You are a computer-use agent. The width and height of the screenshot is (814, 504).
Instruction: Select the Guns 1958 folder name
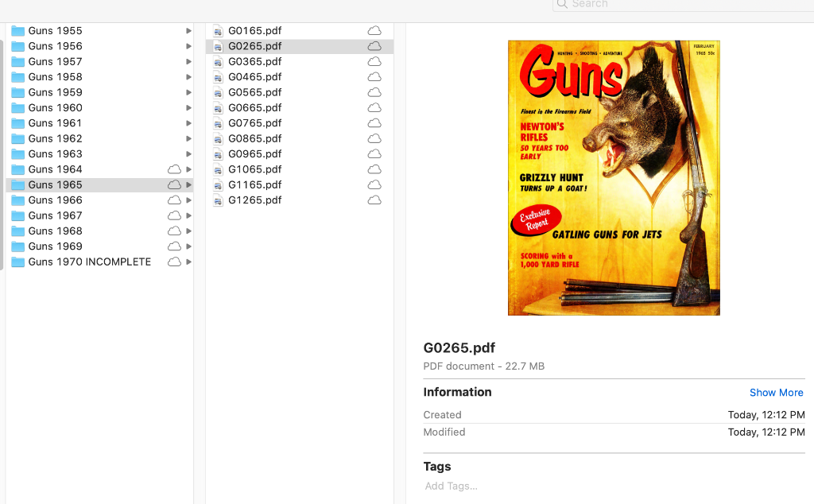pyautogui.click(x=55, y=77)
